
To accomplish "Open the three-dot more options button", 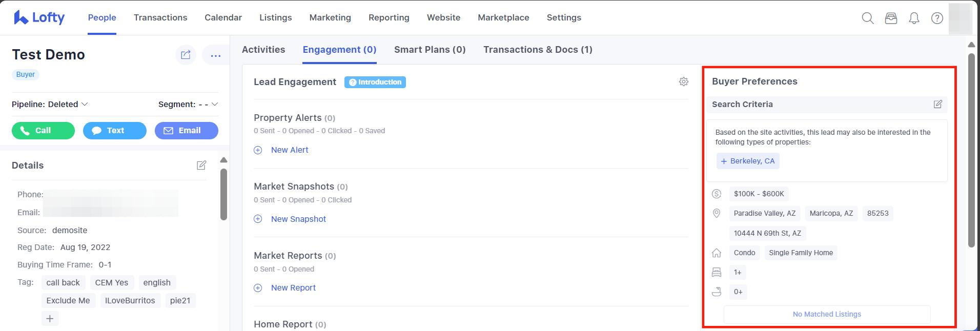I will (x=215, y=55).
